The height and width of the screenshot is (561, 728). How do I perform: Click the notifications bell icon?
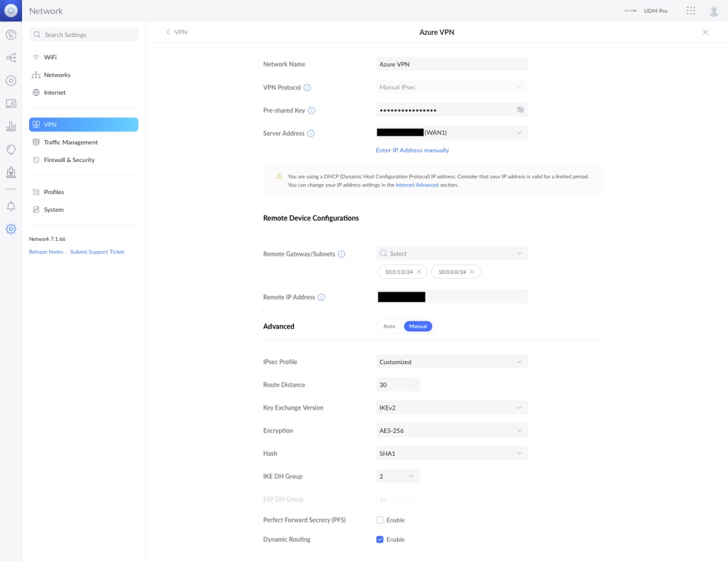pos(11,206)
